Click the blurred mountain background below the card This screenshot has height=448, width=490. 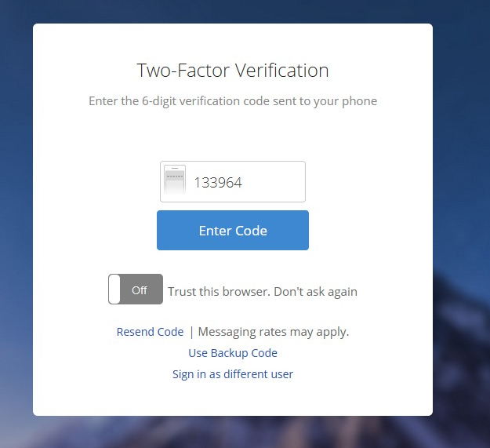pos(235,432)
